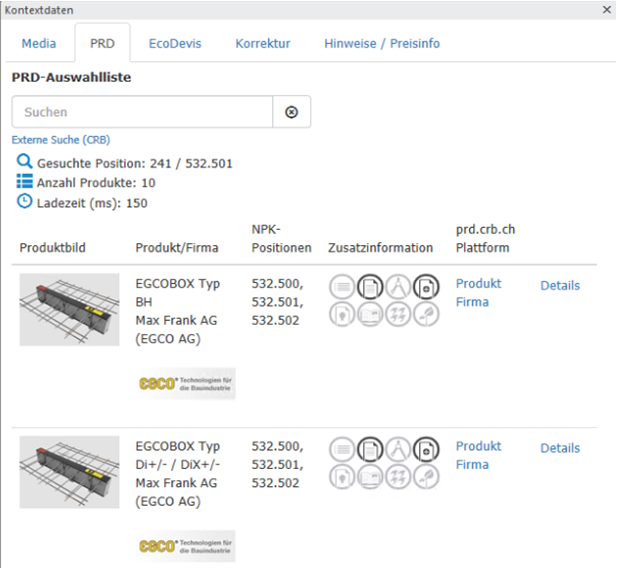Open the open-book catalog icon for EGCOBOX Typ Di+/-

click(370, 477)
